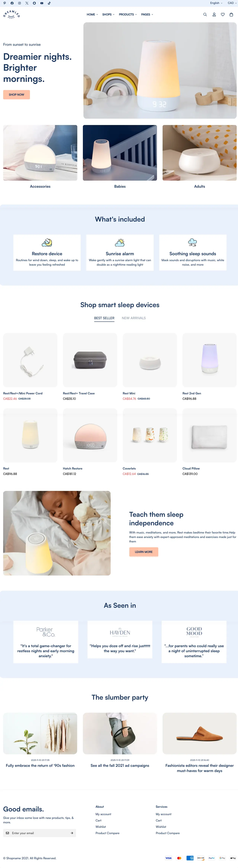Click the SHOP NOW button

(x=17, y=95)
